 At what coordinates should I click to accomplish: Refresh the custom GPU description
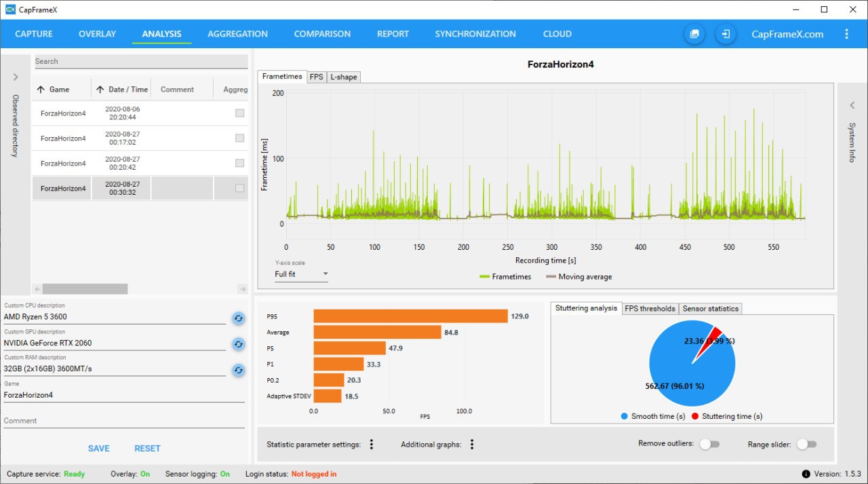239,344
